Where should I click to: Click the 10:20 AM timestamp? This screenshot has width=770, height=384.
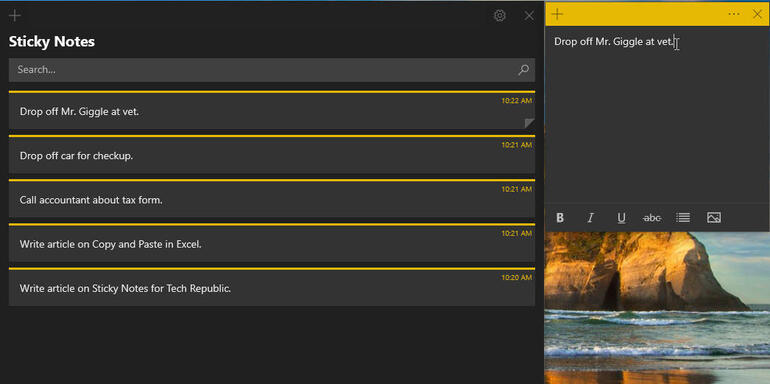pos(517,277)
